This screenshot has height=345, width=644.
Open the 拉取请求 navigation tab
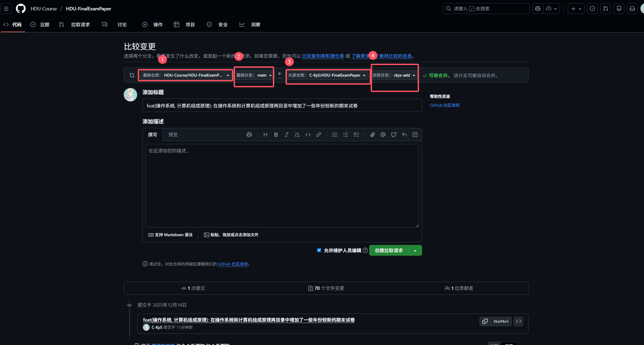pos(80,24)
